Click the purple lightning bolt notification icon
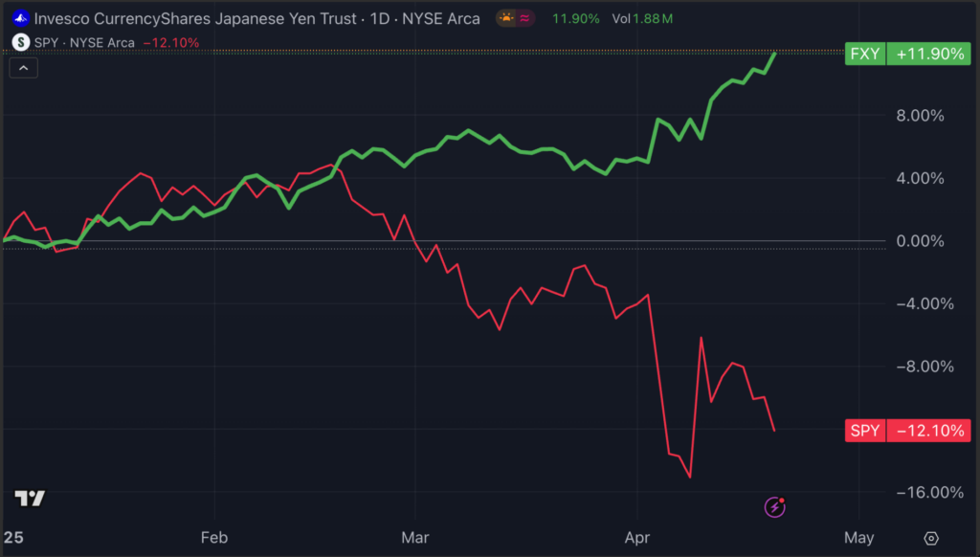Viewport: 980px width, 557px height. pyautogui.click(x=775, y=506)
